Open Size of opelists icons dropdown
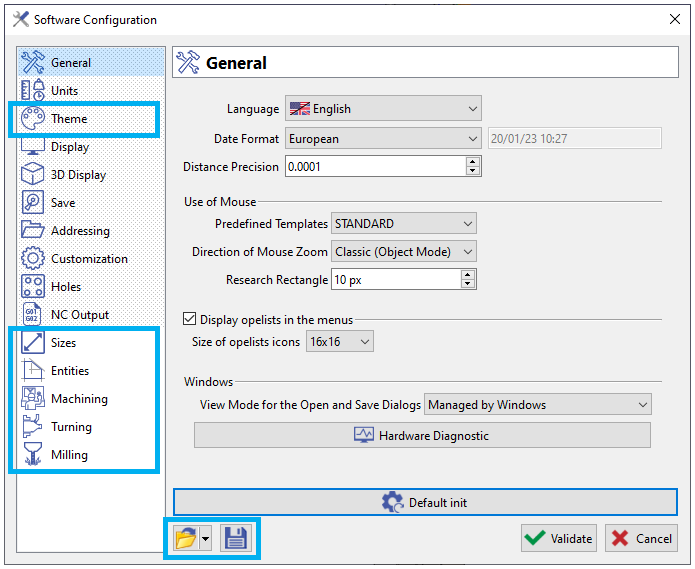Screen dimensions: 695x569 coord(364,342)
